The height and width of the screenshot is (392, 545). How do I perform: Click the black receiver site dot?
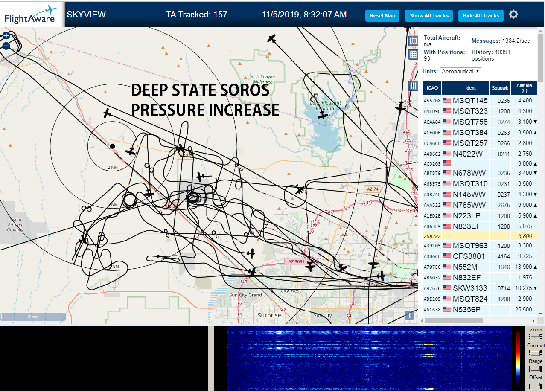(112, 146)
